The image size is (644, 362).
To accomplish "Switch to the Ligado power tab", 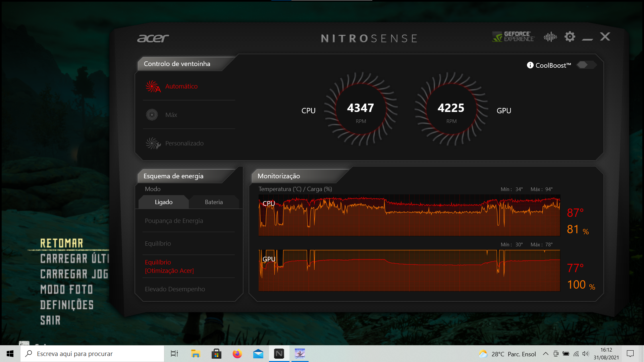I will 164,202.
